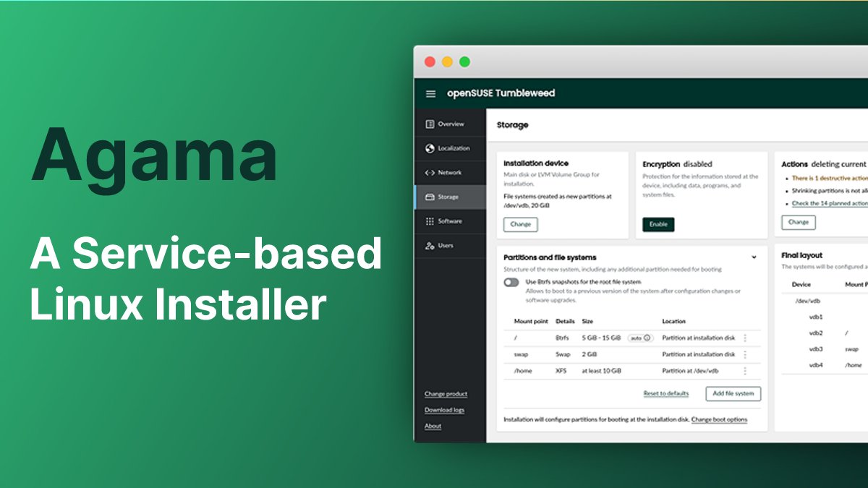Open the Software sidebar item

tap(450, 221)
